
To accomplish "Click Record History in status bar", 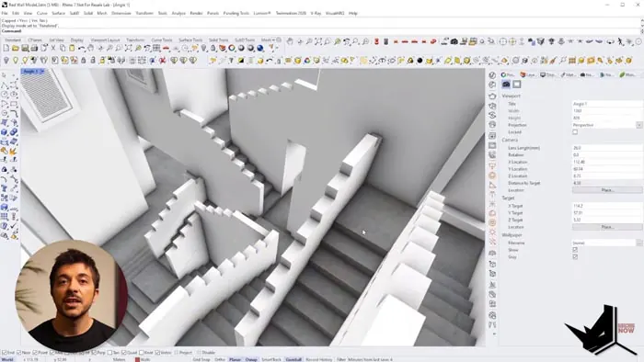I will point(318,359).
